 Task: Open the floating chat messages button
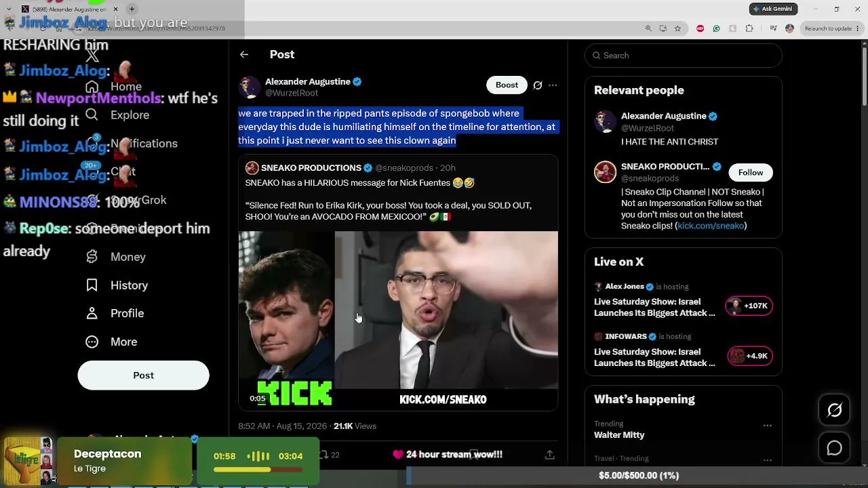(834, 448)
